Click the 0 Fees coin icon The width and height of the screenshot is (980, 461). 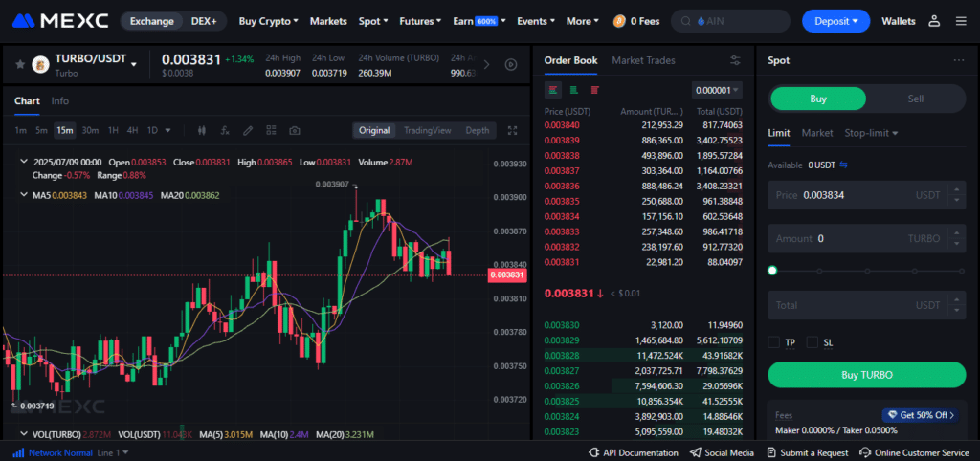[619, 21]
